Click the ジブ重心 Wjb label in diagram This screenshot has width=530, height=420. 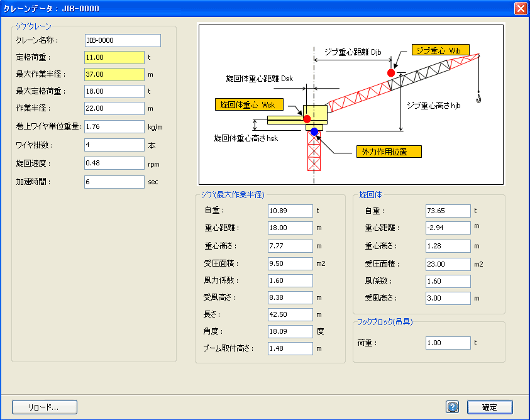tap(441, 50)
